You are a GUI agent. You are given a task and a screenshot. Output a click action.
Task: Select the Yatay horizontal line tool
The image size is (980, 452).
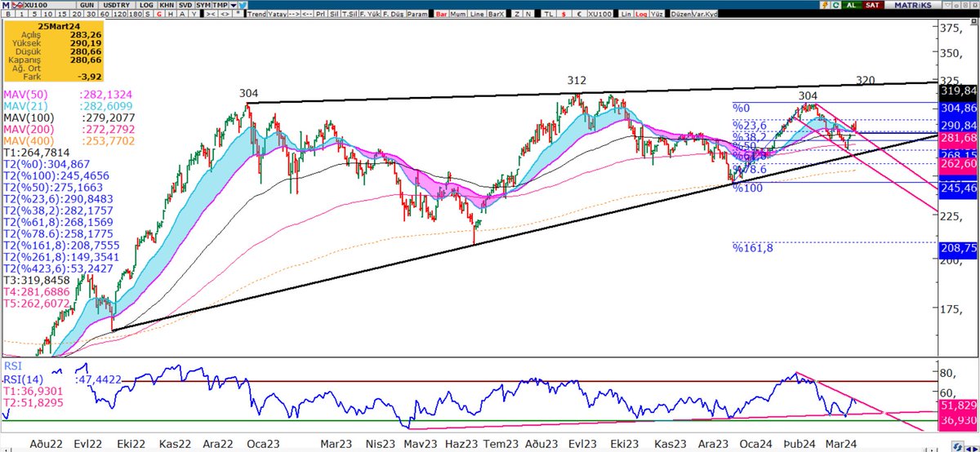pos(277,14)
